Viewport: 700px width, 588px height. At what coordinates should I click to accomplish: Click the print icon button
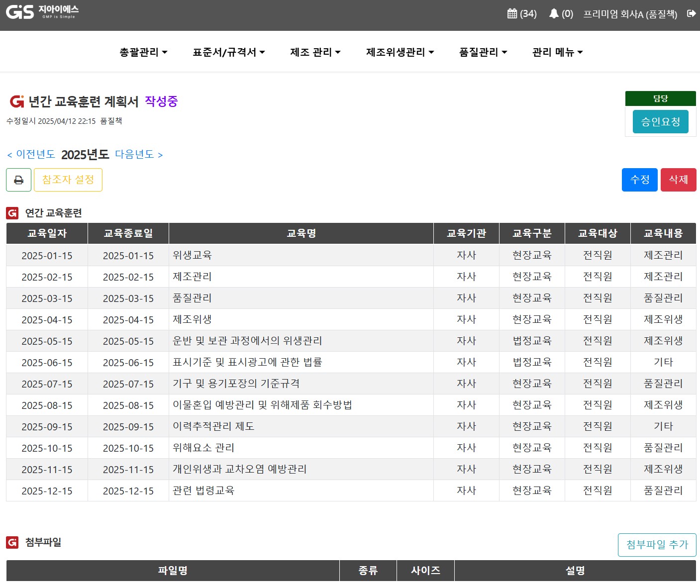19,180
